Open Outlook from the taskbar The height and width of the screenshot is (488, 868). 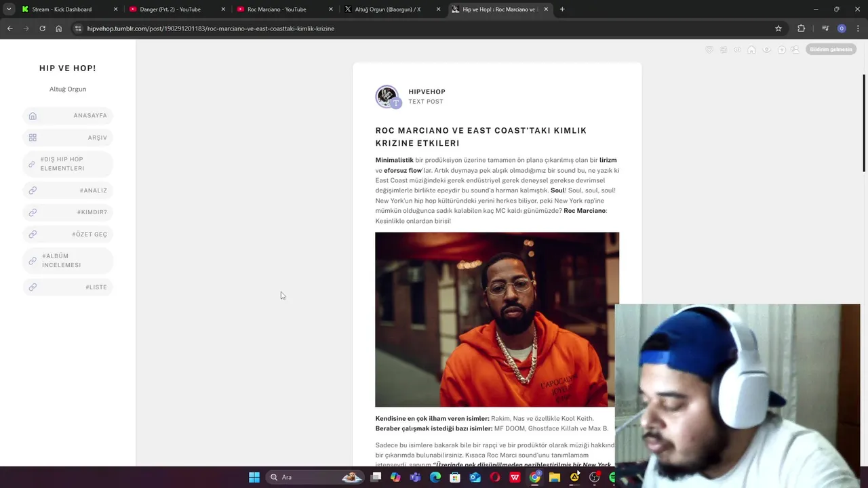pyautogui.click(x=475, y=477)
